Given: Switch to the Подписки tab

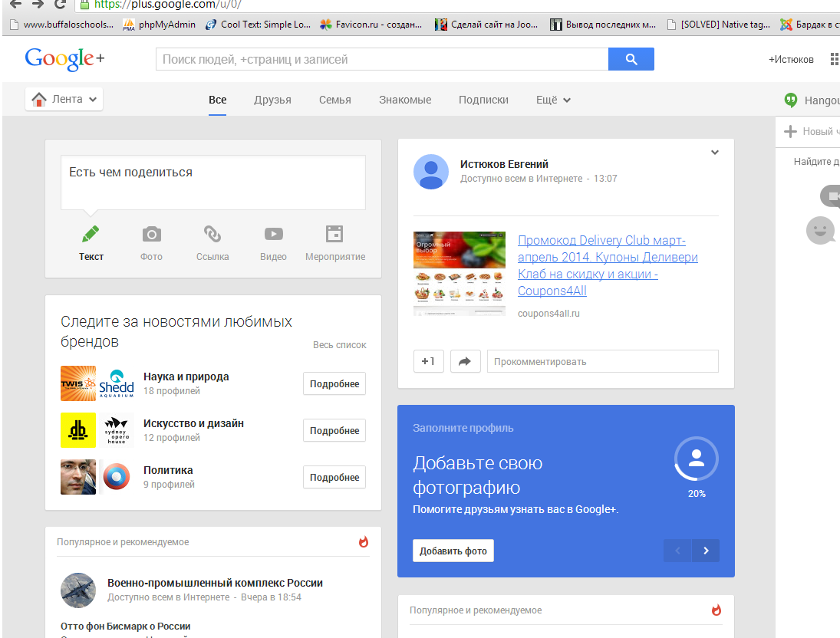Looking at the screenshot, I should coord(483,100).
